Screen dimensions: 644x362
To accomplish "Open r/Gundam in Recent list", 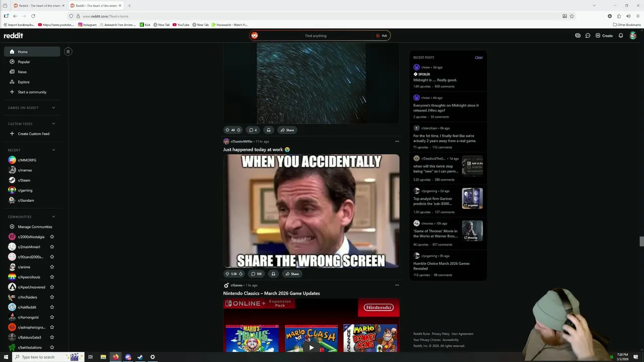I will click(32, 200).
